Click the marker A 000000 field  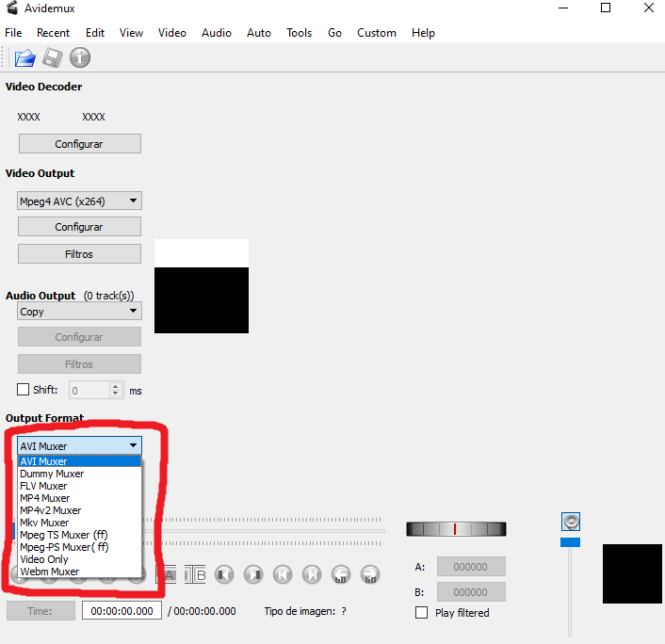point(471,567)
